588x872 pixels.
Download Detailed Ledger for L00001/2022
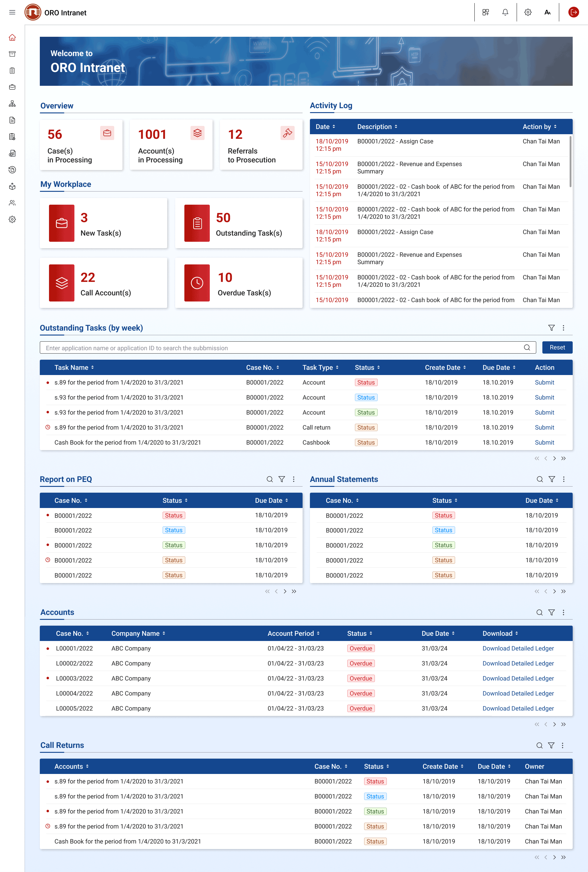pyautogui.click(x=518, y=648)
